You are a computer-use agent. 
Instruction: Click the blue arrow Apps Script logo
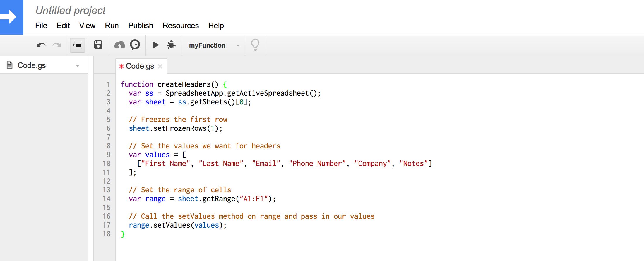[11, 17]
